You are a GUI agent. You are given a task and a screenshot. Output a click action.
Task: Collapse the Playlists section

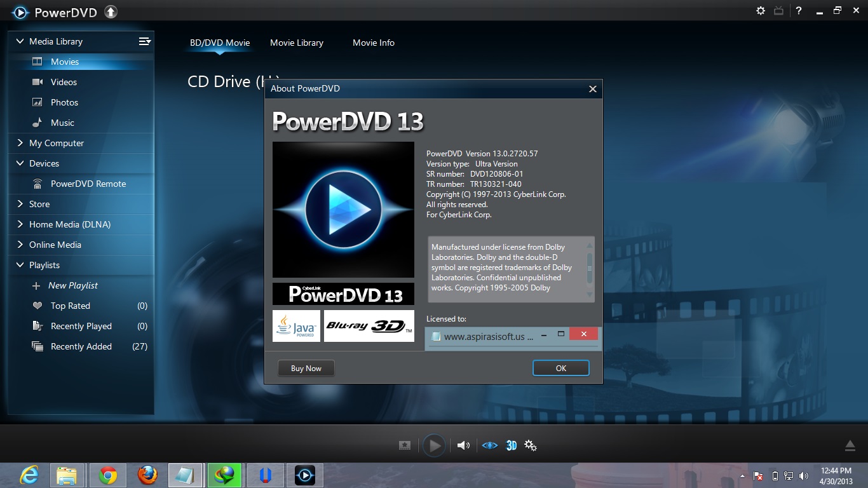pyautogui.click(x=20, y=265)
